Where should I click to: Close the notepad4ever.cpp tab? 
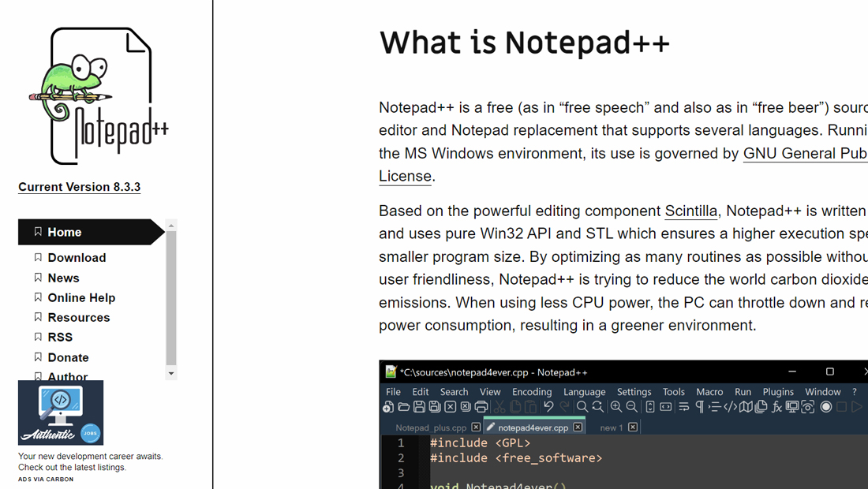coord(578,427)
